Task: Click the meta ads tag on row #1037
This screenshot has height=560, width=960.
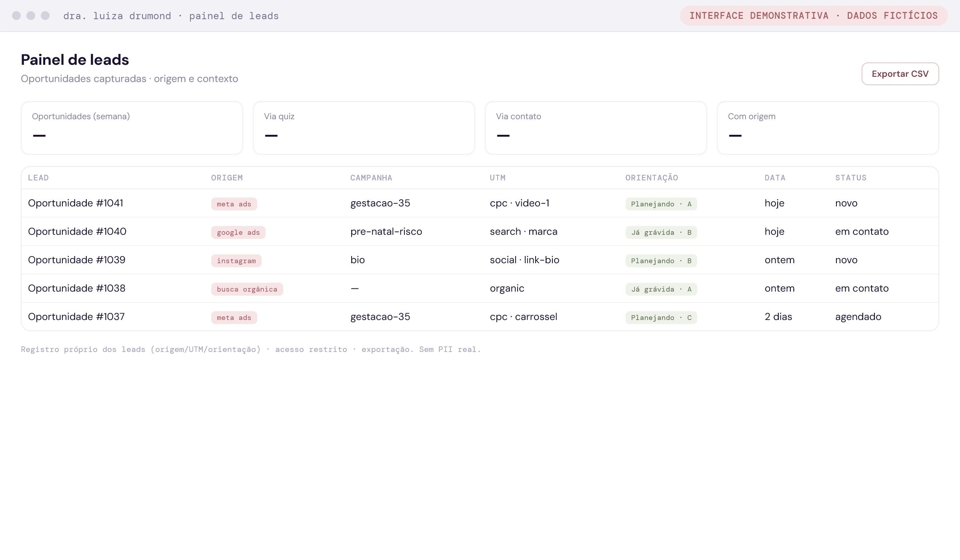Action: [x=234, y=318]
